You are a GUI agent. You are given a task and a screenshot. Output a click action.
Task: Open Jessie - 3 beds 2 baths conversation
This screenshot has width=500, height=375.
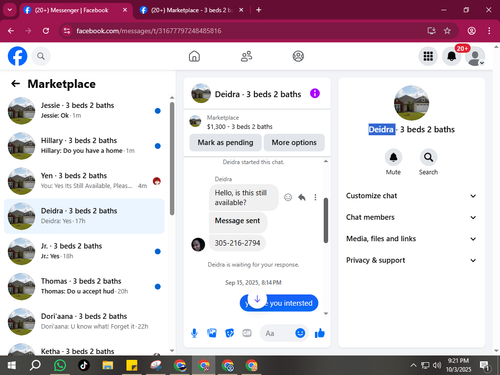(x=84, y=111)
